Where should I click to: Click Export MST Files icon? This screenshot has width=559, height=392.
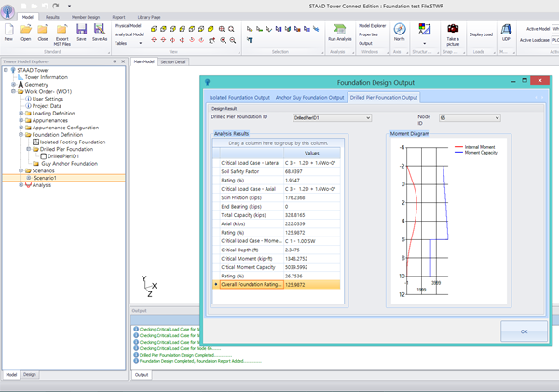tap(62, 30)
